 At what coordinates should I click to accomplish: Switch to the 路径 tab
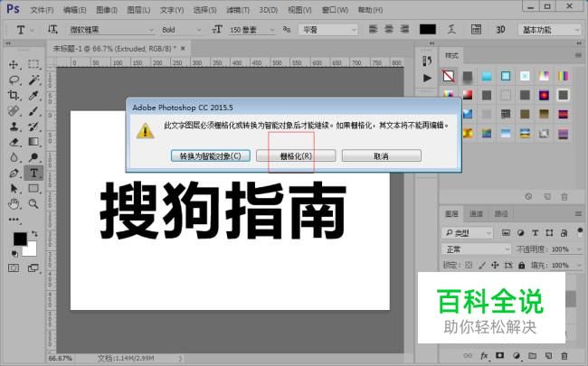click(x=501, y=214)
